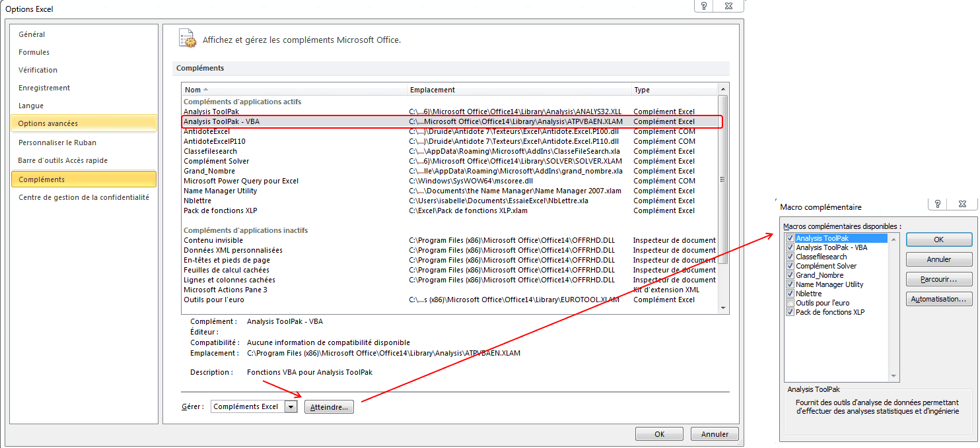
Task: Select Name Manager Utility row in Options list
Action: pos(450,191)
